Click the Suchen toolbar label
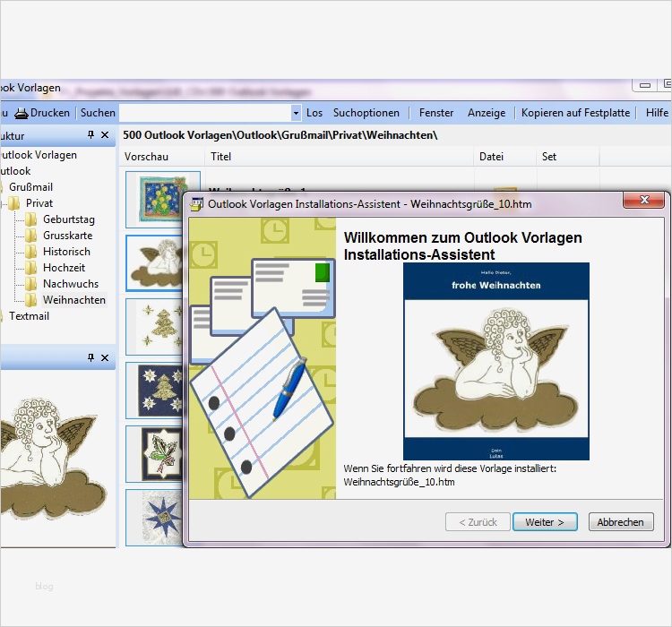The height and width of the screenshot is (627, 672). coord(98,113)
